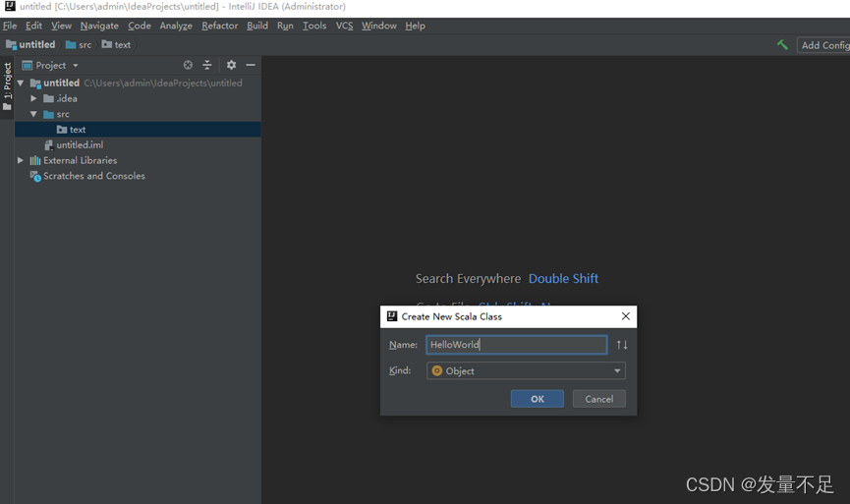
Task: Click the locate target icon in Project panel
Action: point(188,65)
